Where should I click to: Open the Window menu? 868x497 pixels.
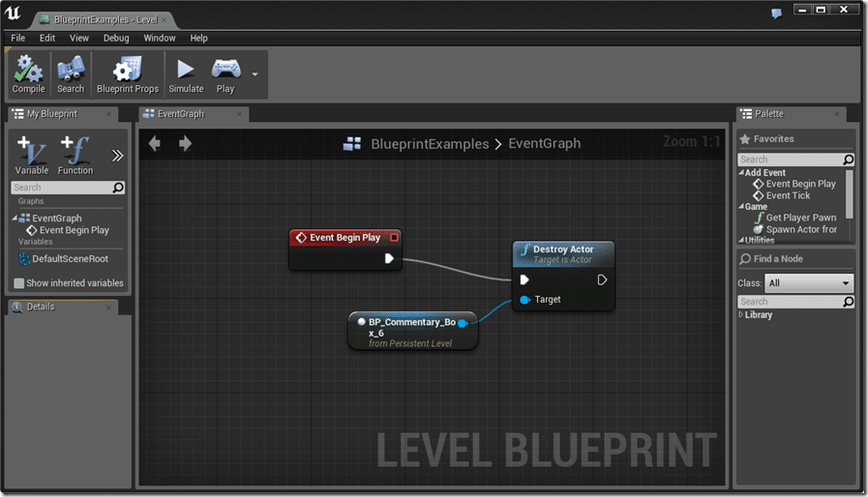coord(160,38)
